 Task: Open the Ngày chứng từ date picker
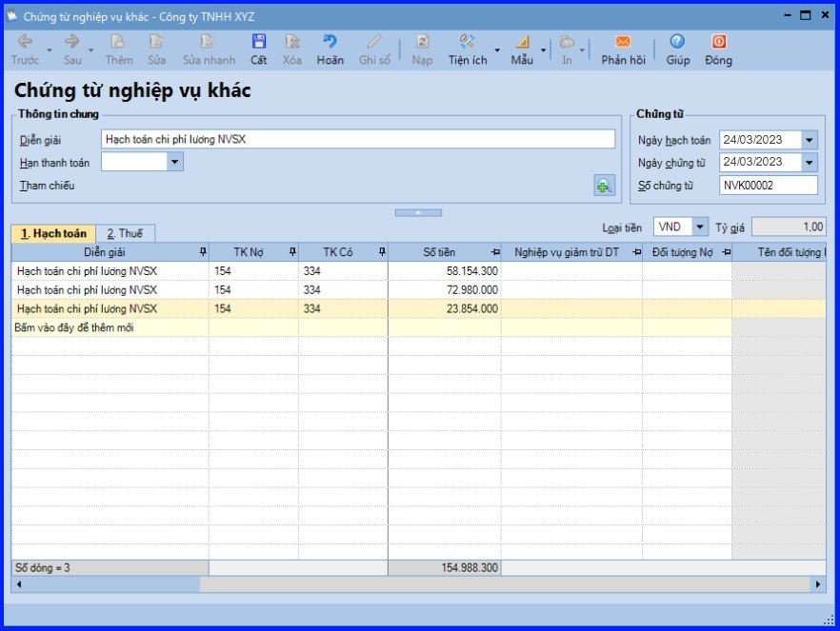tap(809, 162)
